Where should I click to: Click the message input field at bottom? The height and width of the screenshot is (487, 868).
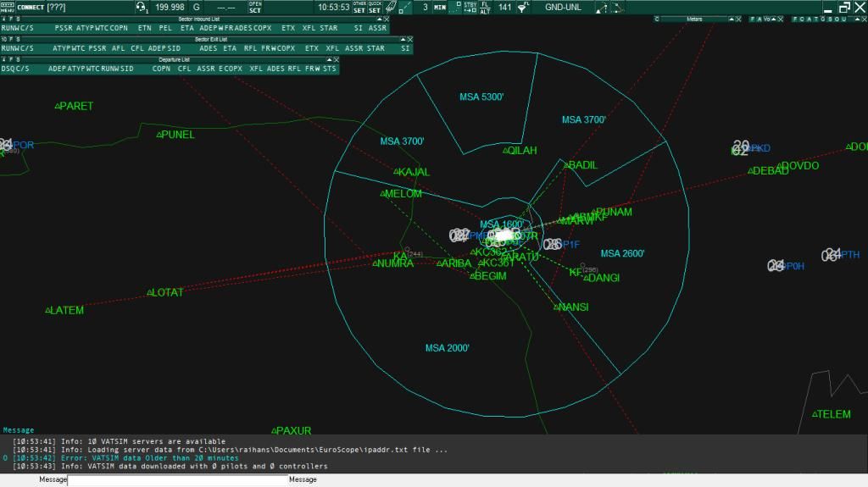[x=178, y=479]
